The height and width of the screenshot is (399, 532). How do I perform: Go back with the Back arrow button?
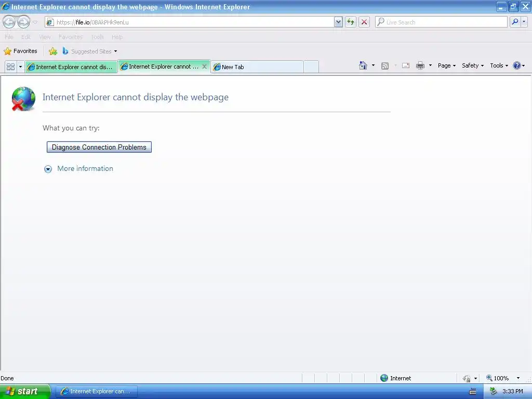9,22
